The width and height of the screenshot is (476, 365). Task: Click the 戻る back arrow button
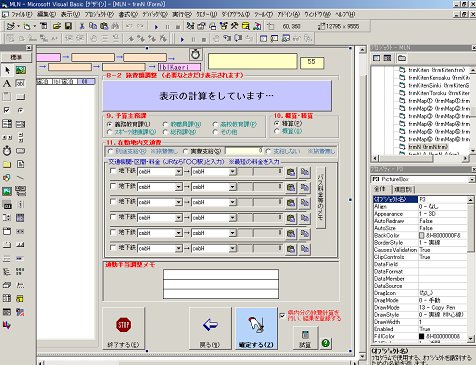[x=210, y=328]
